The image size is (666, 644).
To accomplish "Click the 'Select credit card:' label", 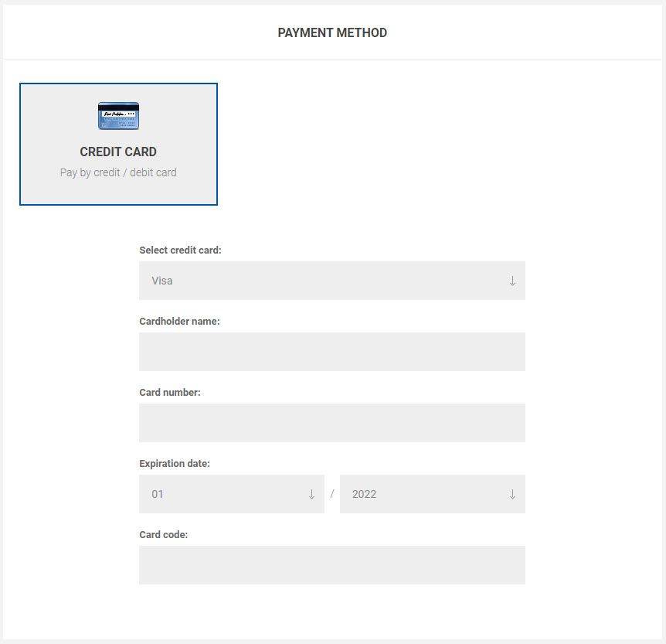I will tap(180, 250).
